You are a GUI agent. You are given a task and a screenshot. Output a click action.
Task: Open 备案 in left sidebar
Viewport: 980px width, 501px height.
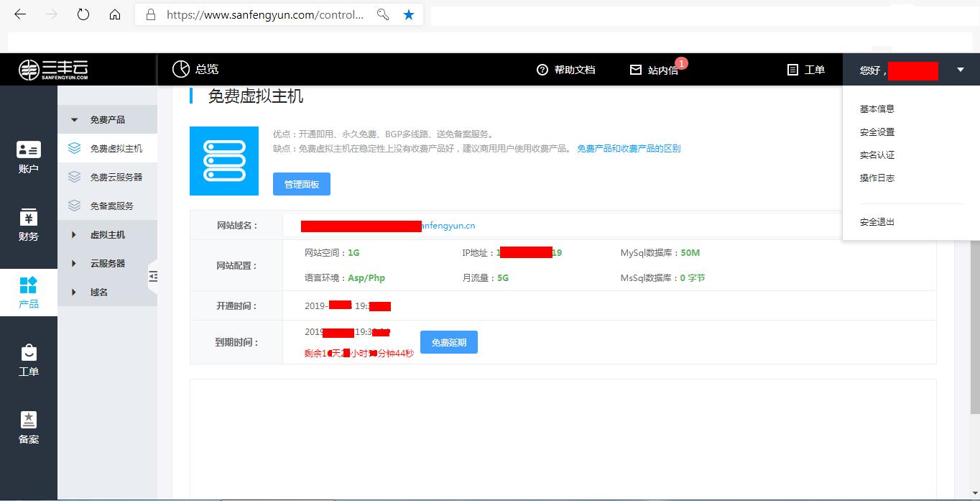(x=29, y=428)
